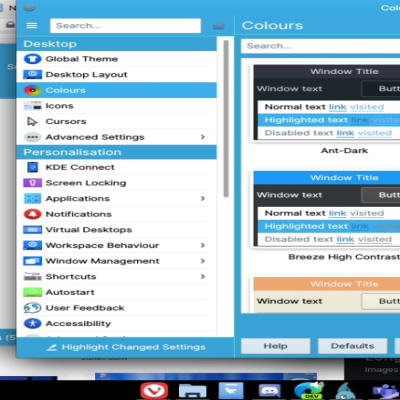Click the Virtual Desktops icon

[x=32, y=230]
